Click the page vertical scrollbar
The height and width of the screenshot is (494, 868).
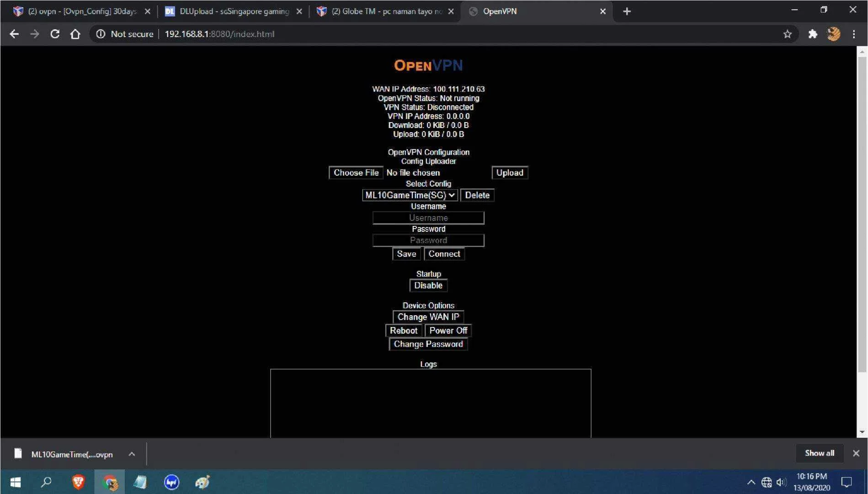[x=862, y=215]
